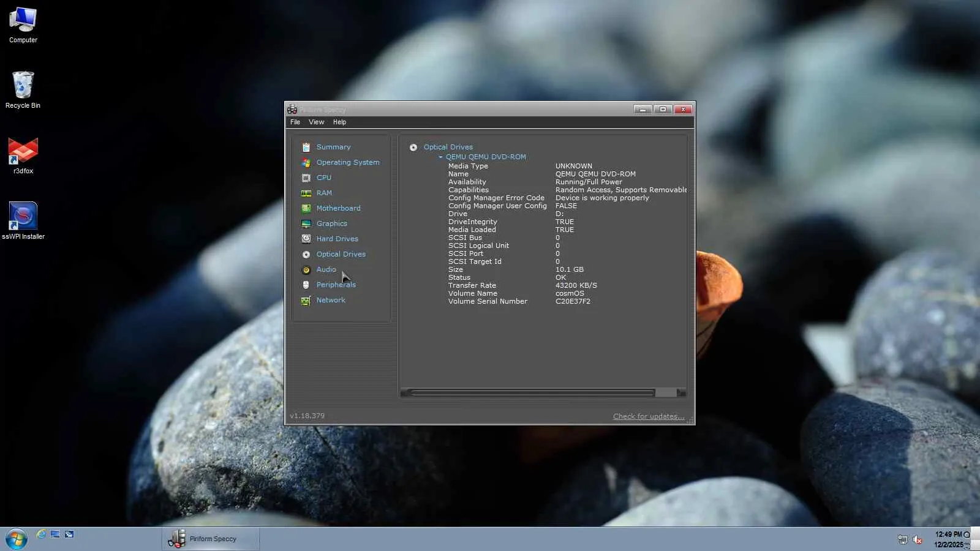Select the Hard Drives icon

306,239
